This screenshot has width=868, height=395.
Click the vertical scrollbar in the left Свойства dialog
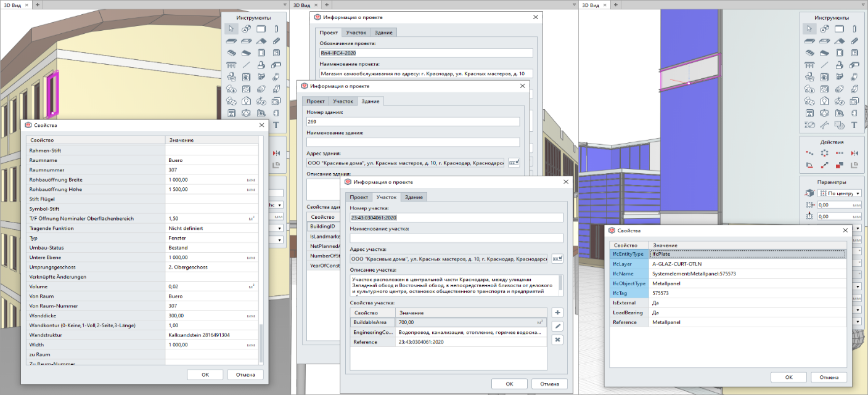coord(261,343)
